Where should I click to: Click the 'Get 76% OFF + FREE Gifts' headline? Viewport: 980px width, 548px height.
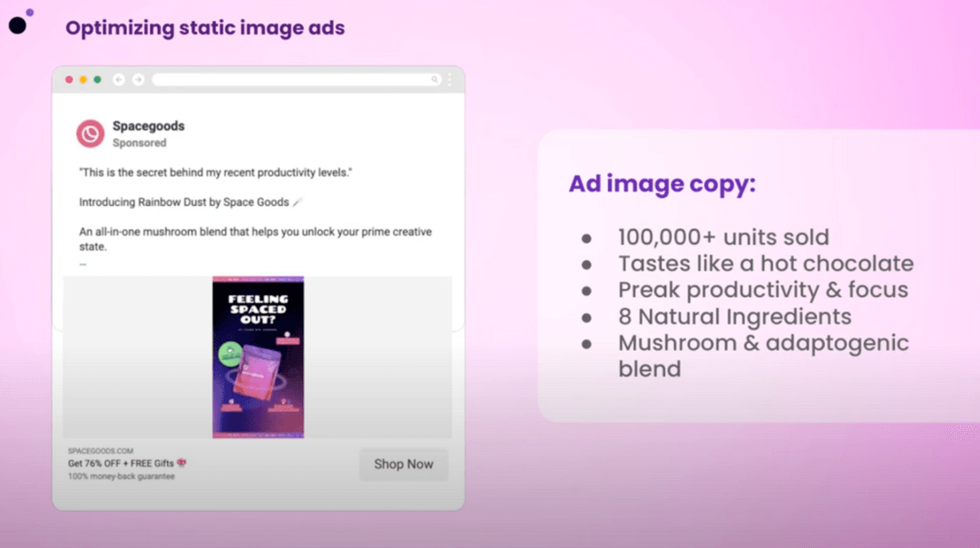(x=127, y=463)
